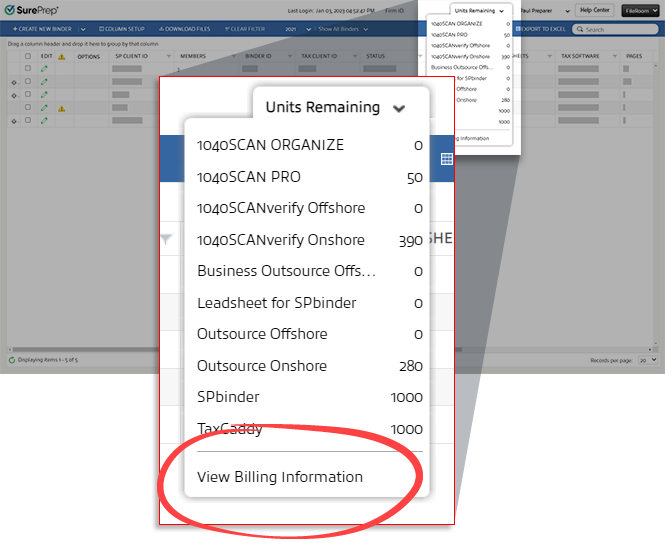Tick the checkbox in the first binder row
This screenshot has width=665, height=548.
click(x=28, y=68)
